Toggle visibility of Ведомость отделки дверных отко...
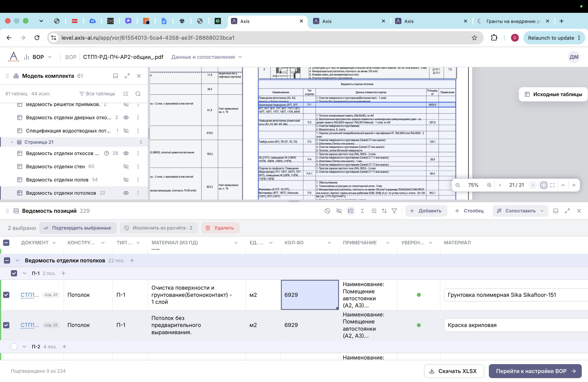The width and height of the screenshot is (588, 382). click(x=126, y=118)
